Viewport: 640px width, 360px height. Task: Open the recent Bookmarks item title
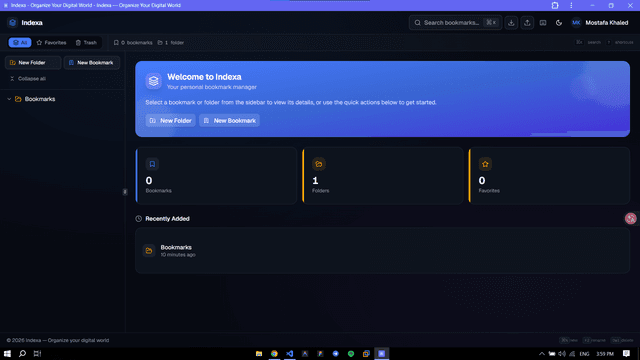pyautogui.click(x=176, y=247)
